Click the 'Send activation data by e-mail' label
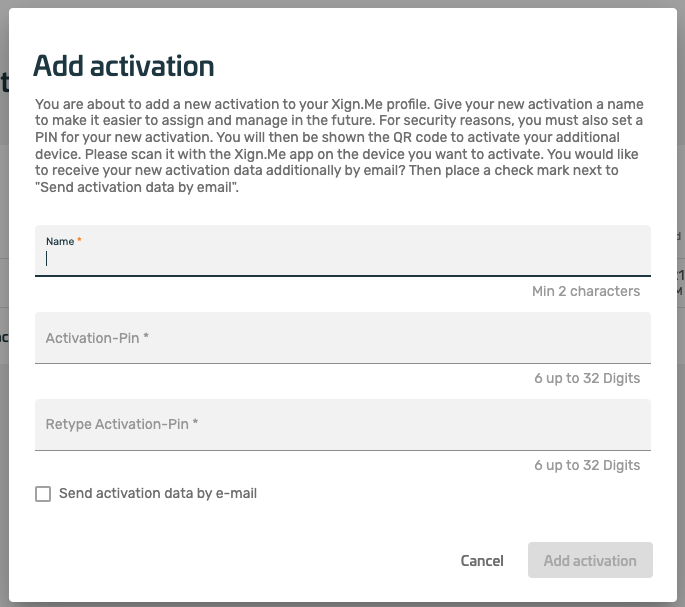This screenshot has height=607, width=685. coord(157,493)
